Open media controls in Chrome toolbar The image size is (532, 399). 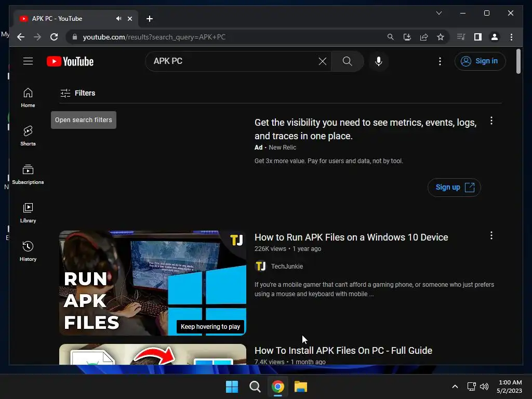pos(461,37)
